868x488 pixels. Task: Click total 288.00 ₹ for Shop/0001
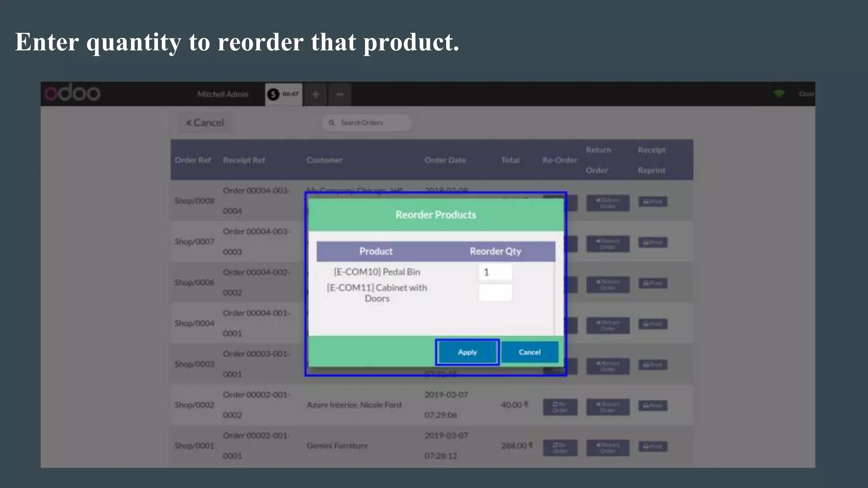pos(517,446)
